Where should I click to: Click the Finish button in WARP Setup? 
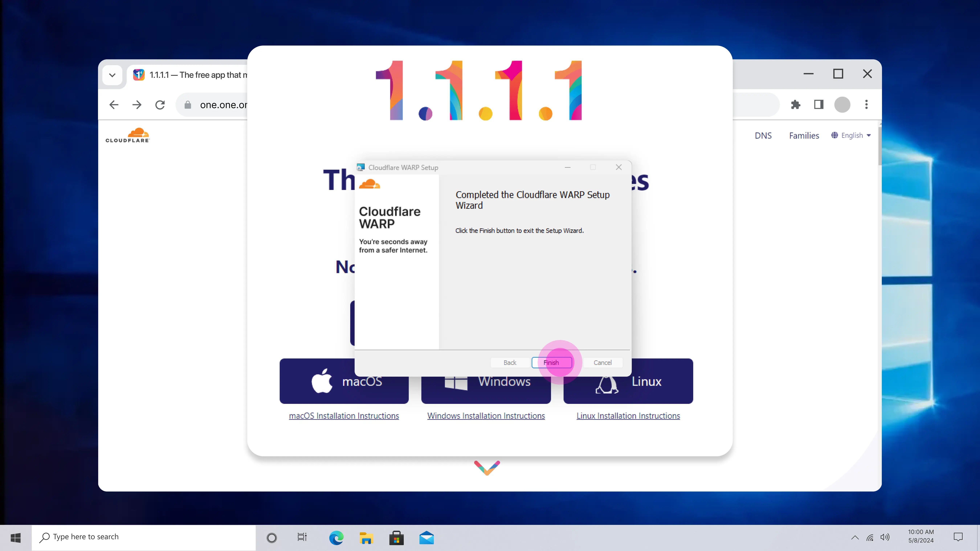[x=552, y=362]
